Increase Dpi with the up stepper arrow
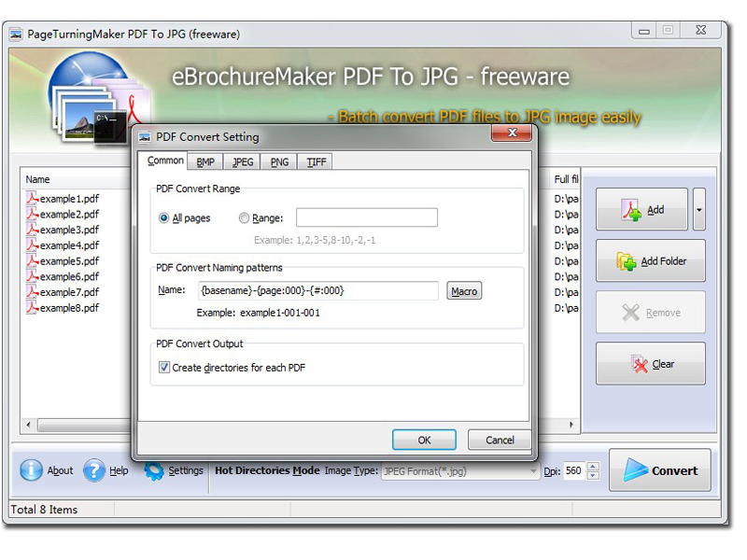747x560 pixels. [x=593, y=466]
